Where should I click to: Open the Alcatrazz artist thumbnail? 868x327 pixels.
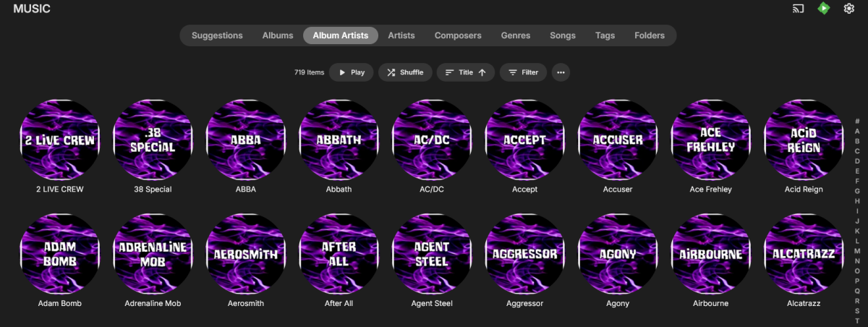tap(804, 253)
